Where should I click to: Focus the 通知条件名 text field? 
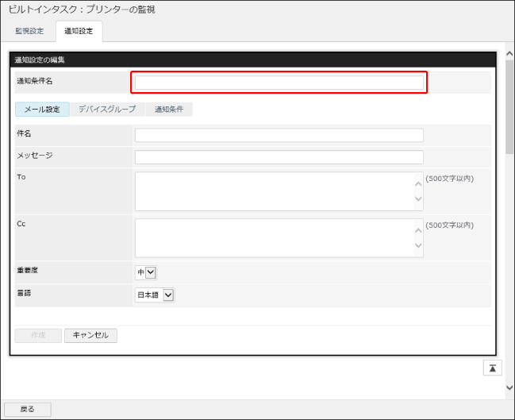(279, 83)
